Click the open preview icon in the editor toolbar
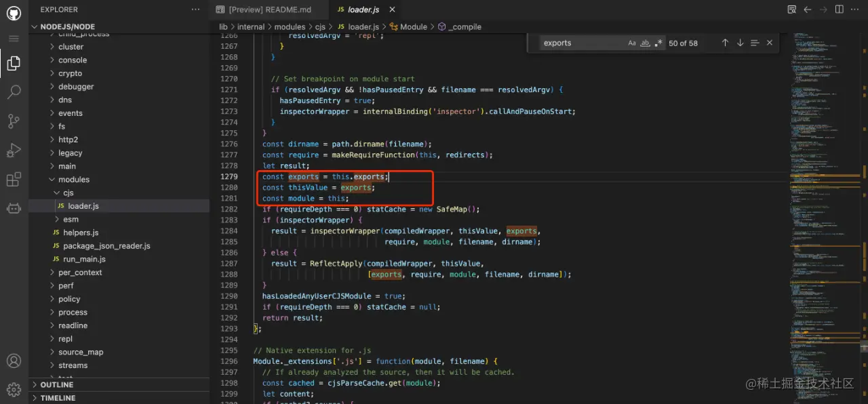The image size is (868, 404). pyautogui.click(x=792, y=9)
